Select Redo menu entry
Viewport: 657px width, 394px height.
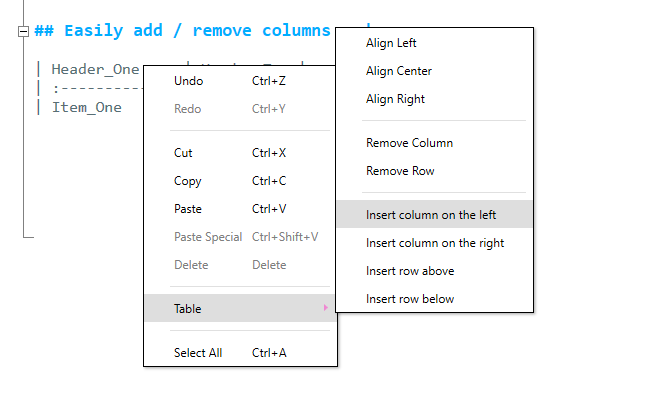click(241, 109)
